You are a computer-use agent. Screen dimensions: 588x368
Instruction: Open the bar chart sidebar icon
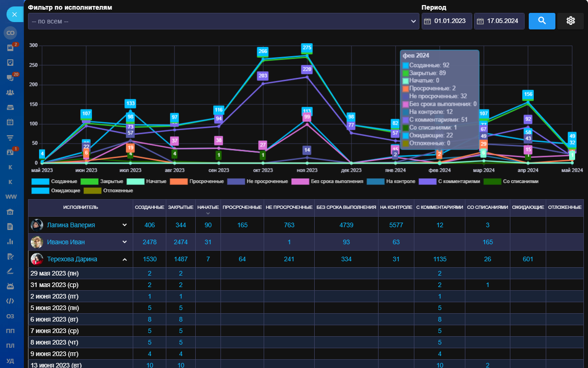pos(10,241)
